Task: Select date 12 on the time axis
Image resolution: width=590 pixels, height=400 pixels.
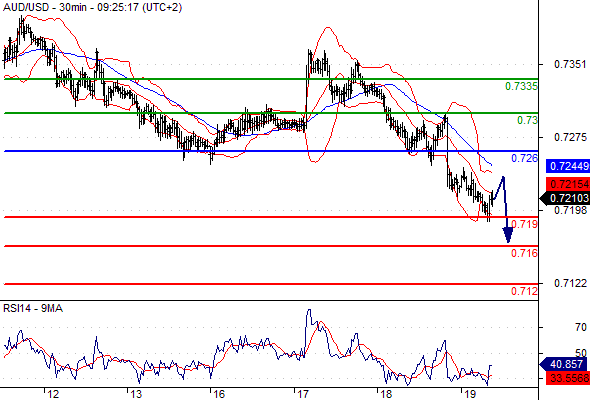Action: pyautogui.click(x=53, y=394)
